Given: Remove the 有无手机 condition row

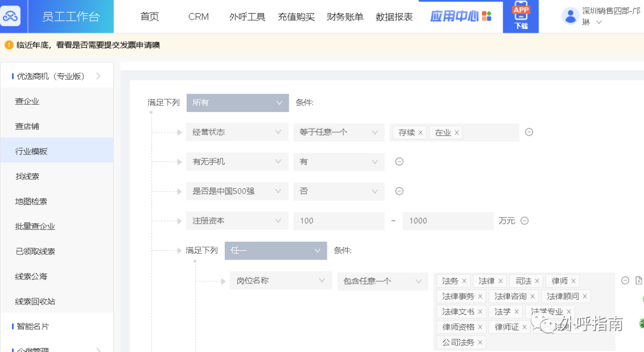Looking at the screenshot, I should [x=400, y=161].
